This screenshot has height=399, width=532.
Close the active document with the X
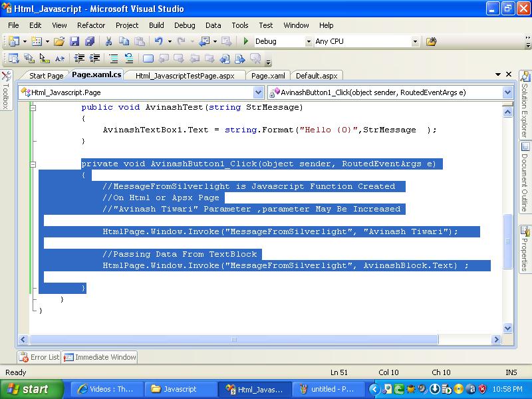coord(509,74)
